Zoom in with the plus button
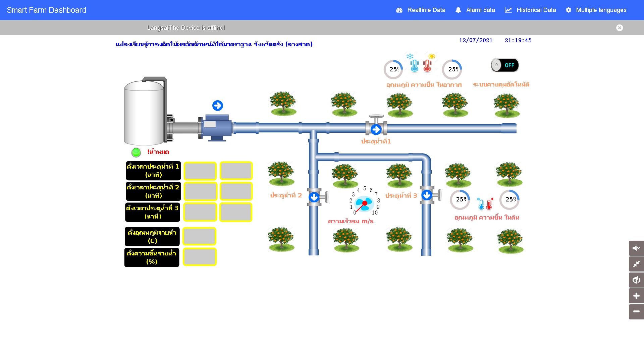The image size is (644, 362). [x=636, y=296]
